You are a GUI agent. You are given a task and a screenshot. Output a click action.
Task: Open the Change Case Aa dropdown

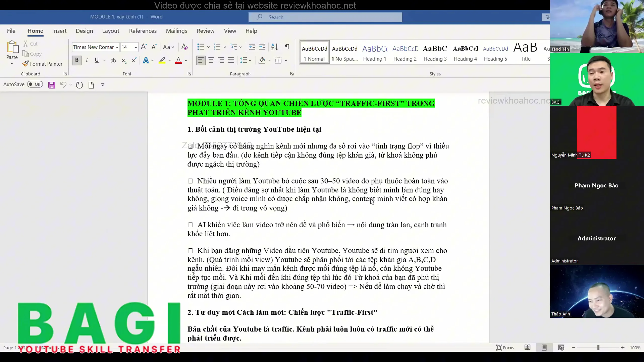169,47
